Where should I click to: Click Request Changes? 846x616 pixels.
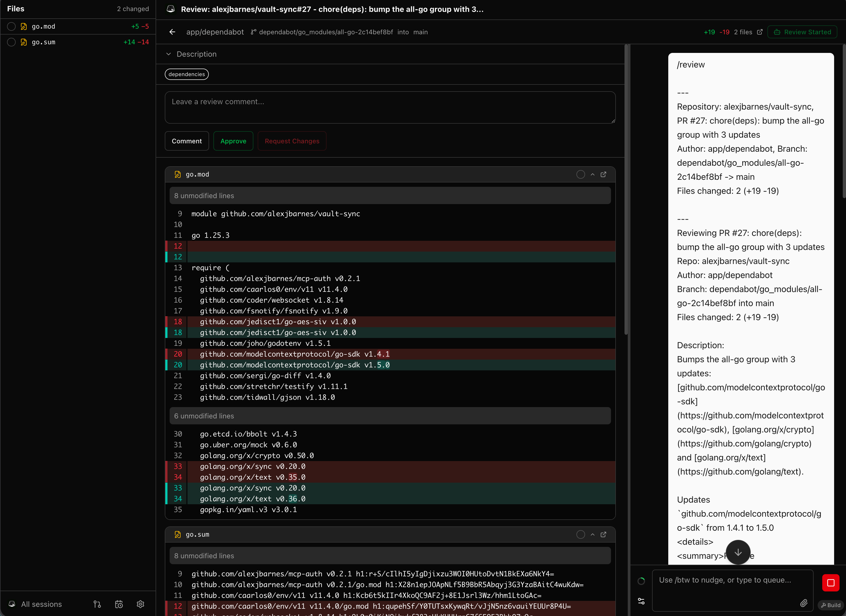(x=292, y=141)
